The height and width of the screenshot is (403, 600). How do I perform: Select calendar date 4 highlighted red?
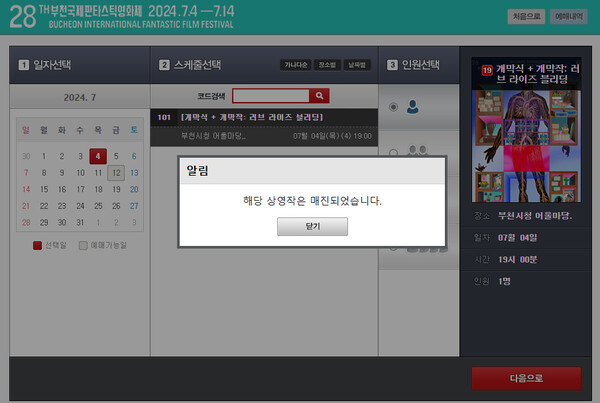point(98,156)
